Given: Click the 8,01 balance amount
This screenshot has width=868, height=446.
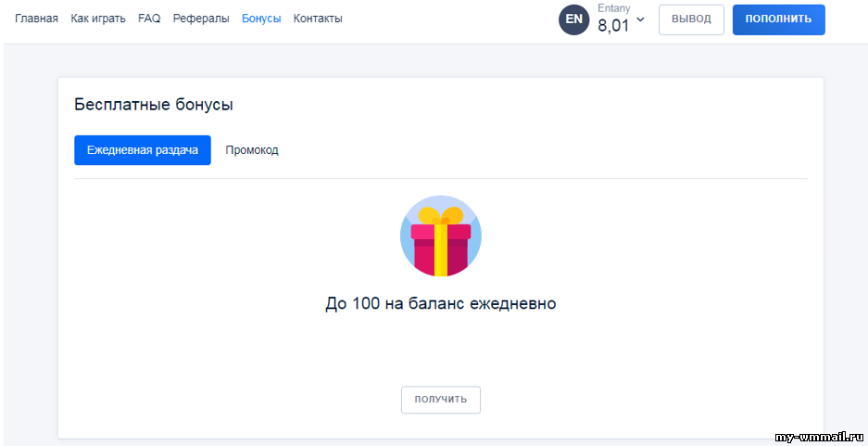Looking at the screenshot, I should pos(613,25).
